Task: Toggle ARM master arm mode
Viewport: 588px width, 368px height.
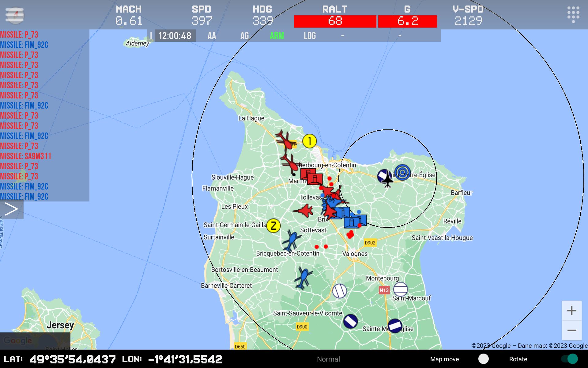Action: (x=277, y=36)
